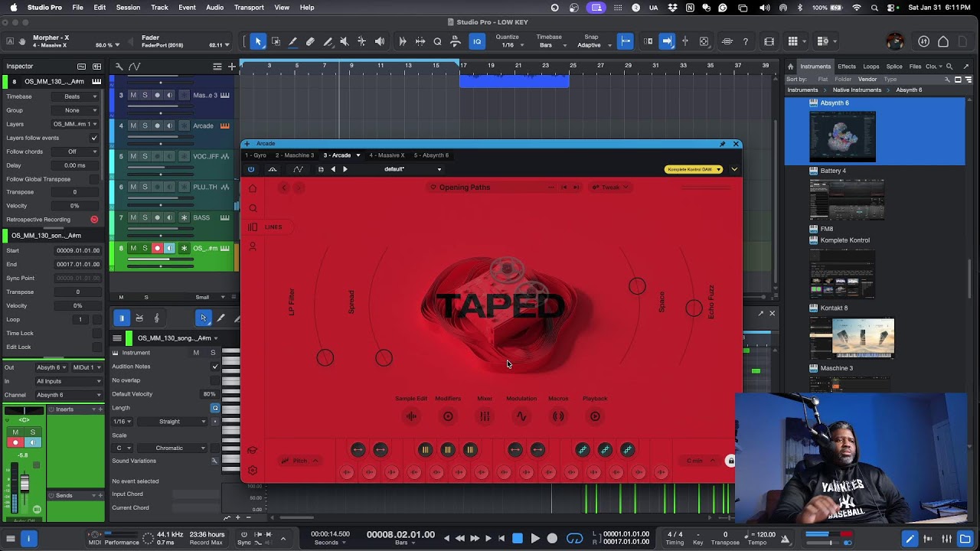Select the Listen speaker tool

click(x=380, y=41)
